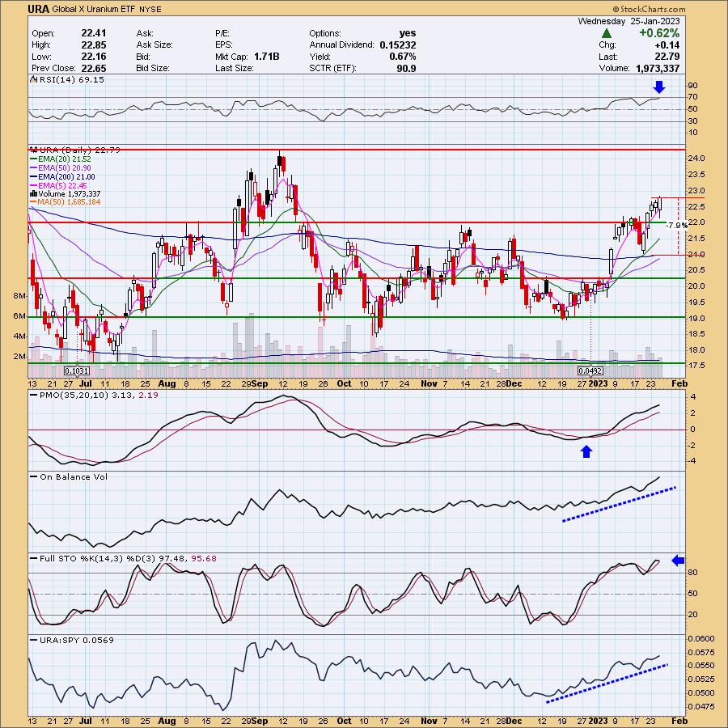
Task: Click the 0.0492 boxed annotation label
Action: point(590,370)
